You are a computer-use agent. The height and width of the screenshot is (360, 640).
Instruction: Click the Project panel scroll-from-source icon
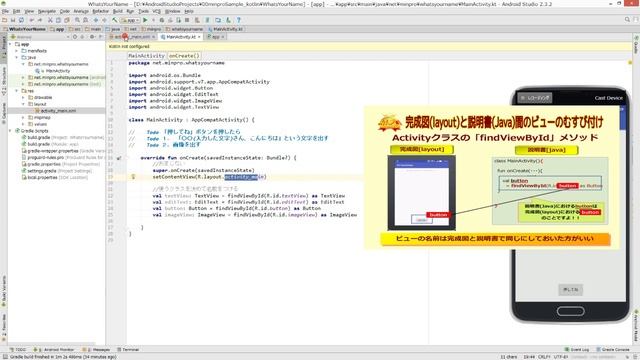(75, 37)
